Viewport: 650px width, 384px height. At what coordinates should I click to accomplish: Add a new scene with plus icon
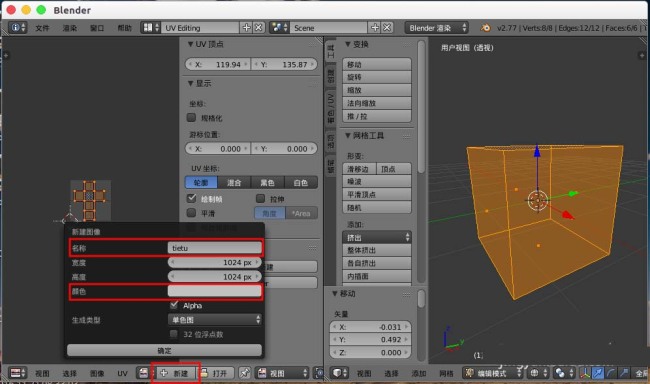(x=375, y=28)
